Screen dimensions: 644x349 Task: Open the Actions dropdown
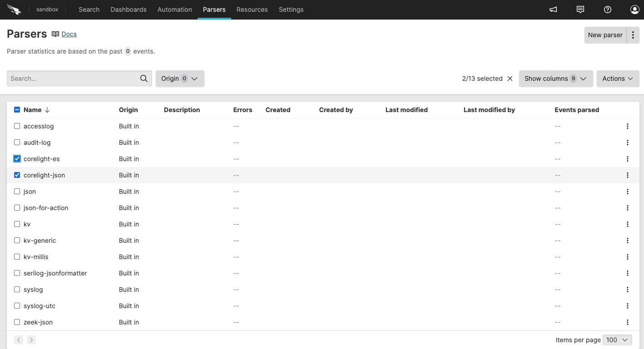click(618, 78)
